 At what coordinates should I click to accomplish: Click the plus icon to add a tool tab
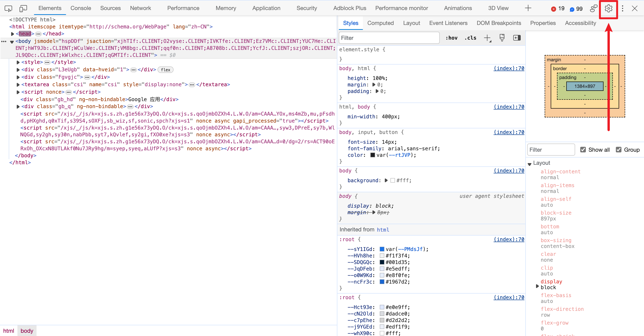click(x=528, y=8)
